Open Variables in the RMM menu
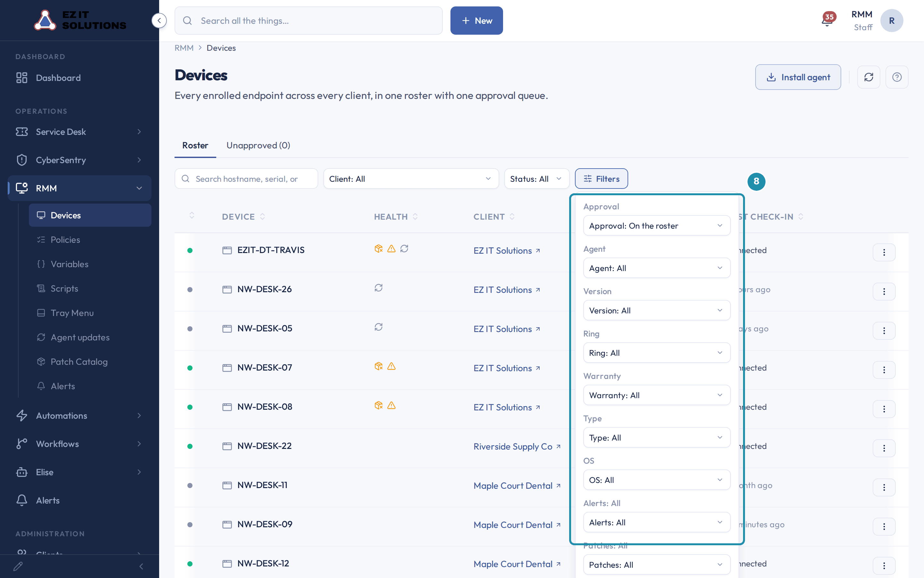The width and height of the screenshot is (924, 578). (x=90, y=265)
